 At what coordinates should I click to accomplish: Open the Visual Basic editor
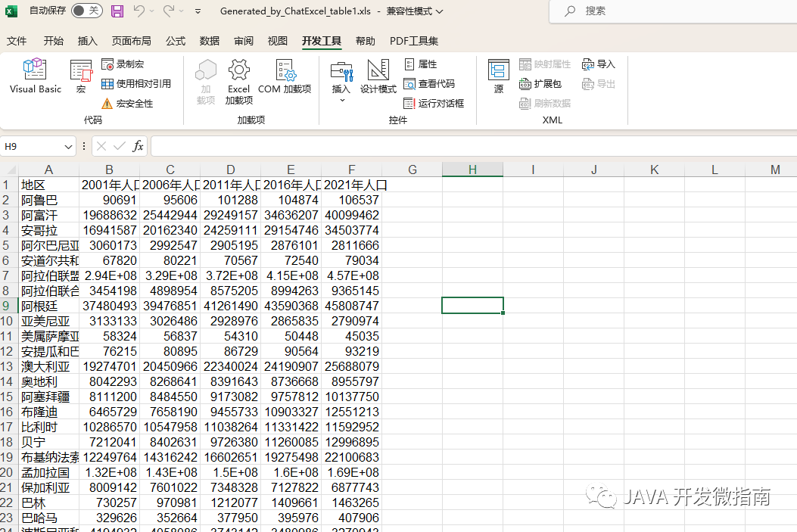36,76
